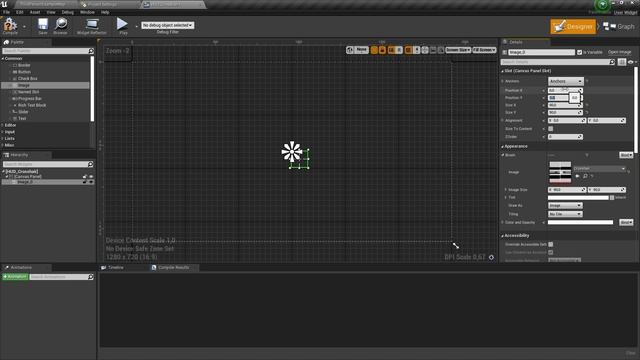The image size is (640, 360).
Task: Select Named Slot widget in palette
Action: pyautogui.click(x=28, y=92)
